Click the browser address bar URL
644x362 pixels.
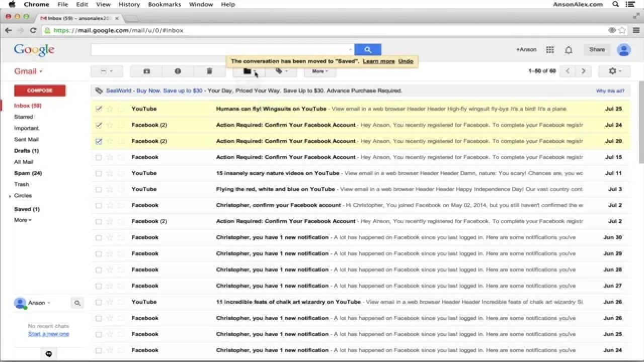tap(118, 31)
